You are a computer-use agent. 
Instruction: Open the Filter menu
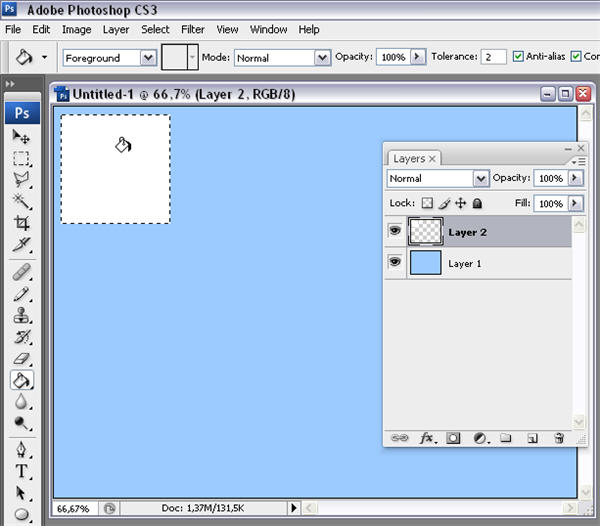[193, 30]
